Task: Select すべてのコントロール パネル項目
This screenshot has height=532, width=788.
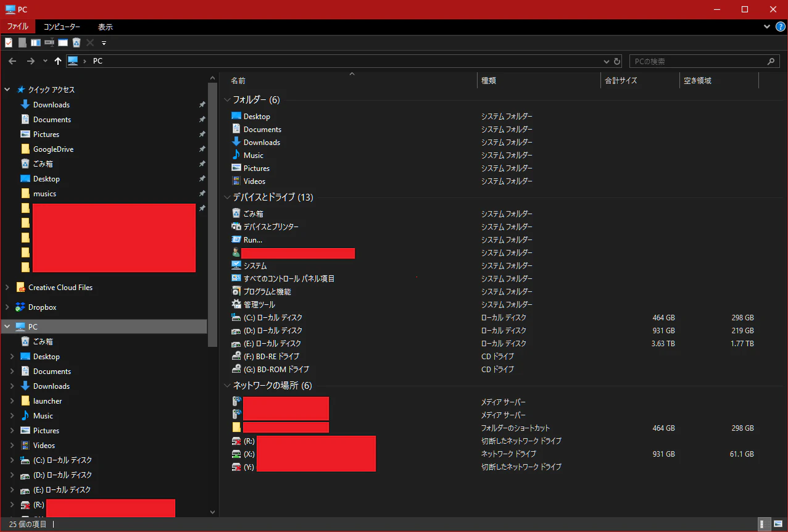Action: [x=283, y=279]
